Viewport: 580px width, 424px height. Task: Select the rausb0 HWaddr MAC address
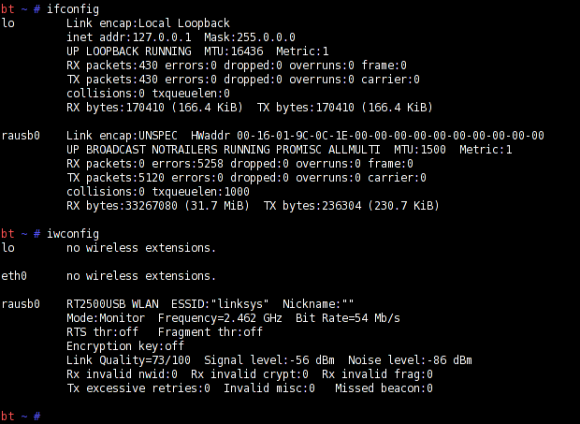[390, 135]
